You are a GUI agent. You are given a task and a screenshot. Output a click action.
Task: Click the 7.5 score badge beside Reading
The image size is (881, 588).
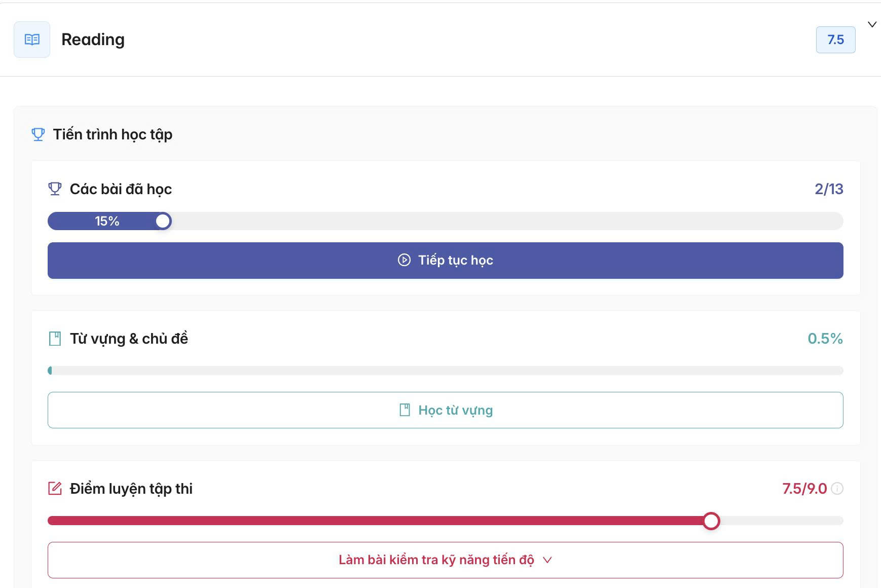[x=835, y=40]
